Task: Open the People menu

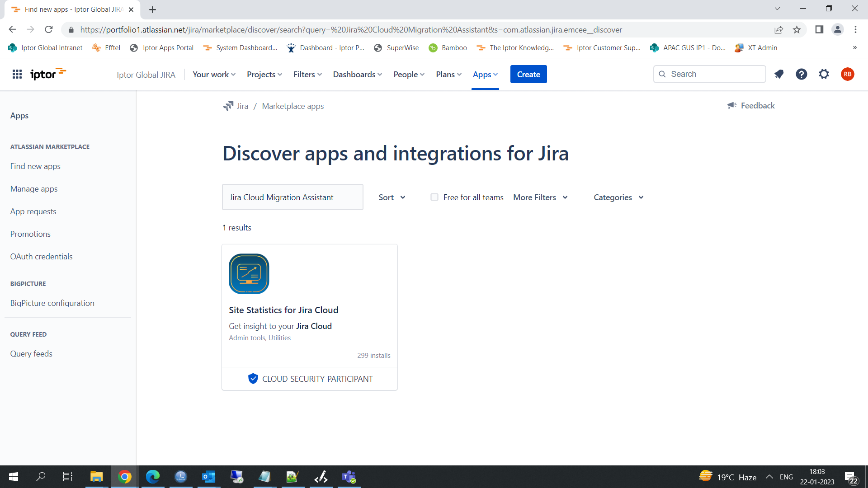Action: [x=408, y=74]
